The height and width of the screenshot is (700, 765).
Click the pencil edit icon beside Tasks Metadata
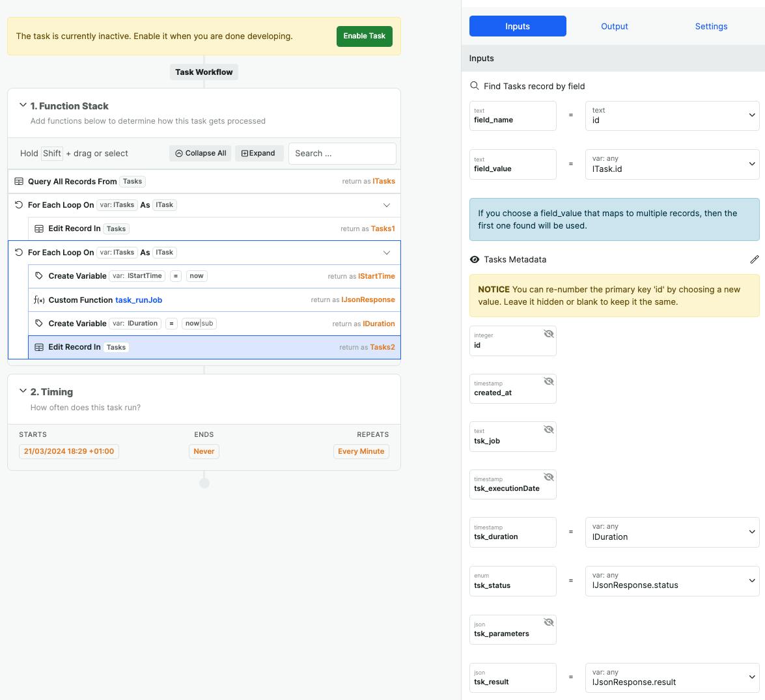point(754,259)
